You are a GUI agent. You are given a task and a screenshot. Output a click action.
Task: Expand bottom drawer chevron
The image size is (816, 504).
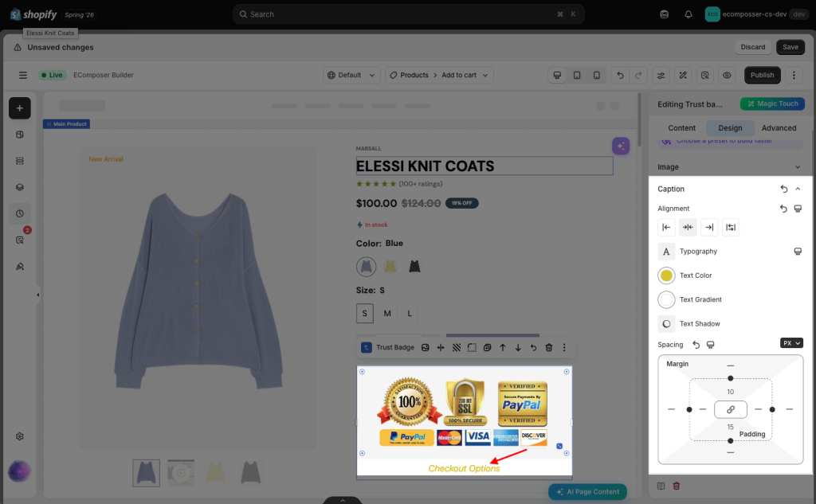click(x=343, y=500)
